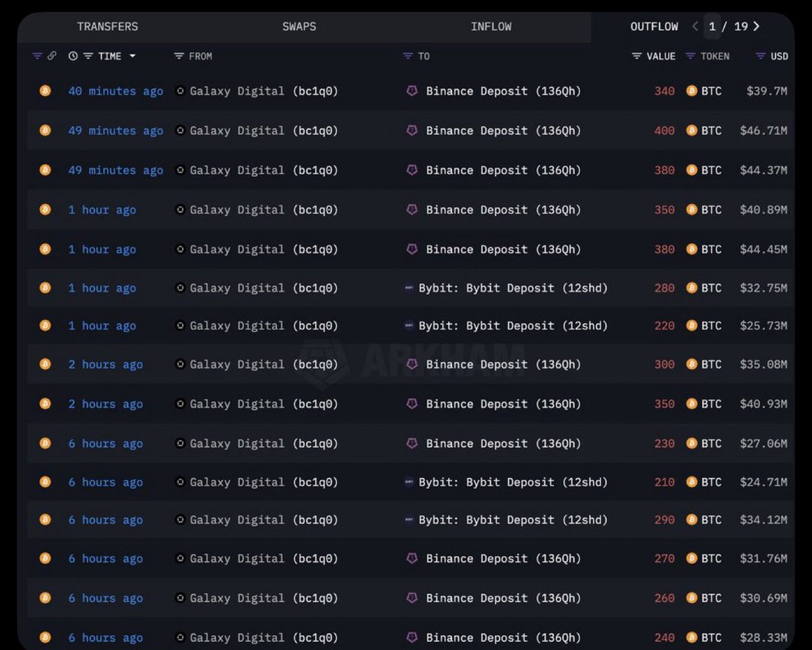The width and height of the screenshot is (812, 650).
Task: Open the TIME column filter icon
Action: pyautogui.click(x=88, y=56)
